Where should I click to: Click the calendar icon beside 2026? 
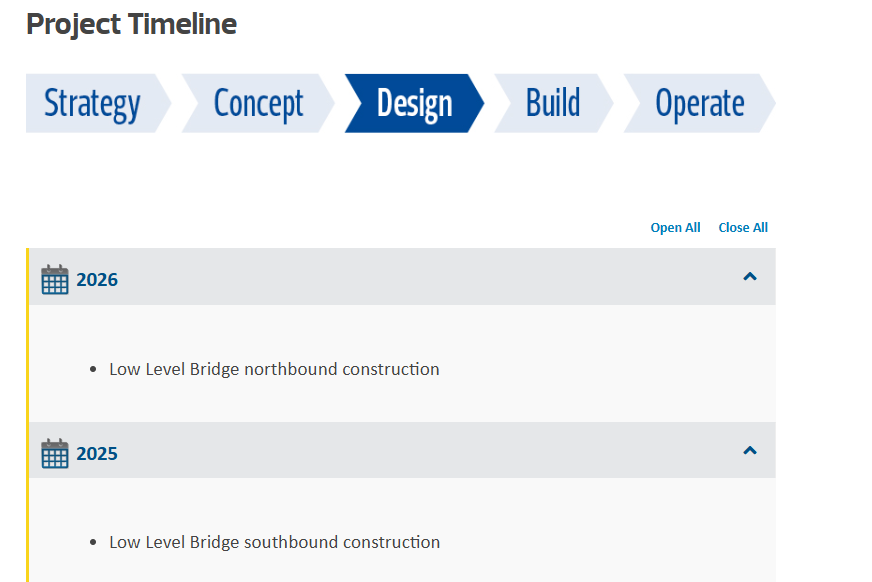pos(55,280)
